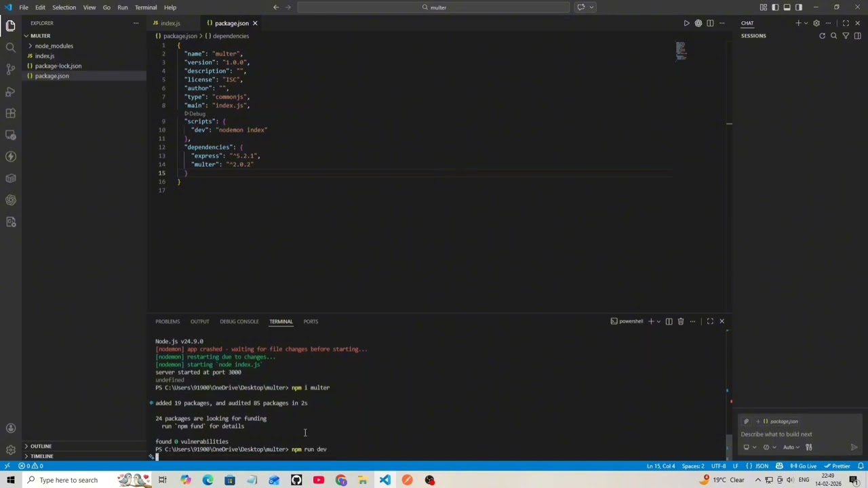
Task: Open editor More Actions ellipsis
Action: [x=722, y=23]
